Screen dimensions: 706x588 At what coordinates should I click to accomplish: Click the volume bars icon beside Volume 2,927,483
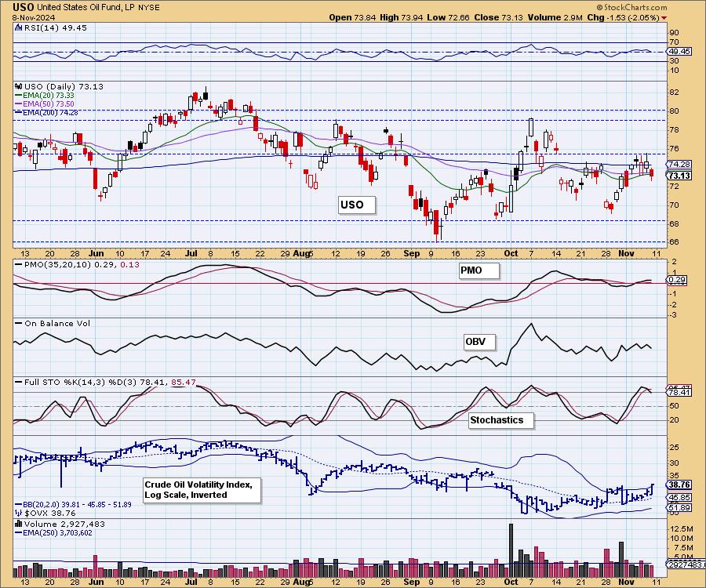pyautogui.click(x=19, y=524)
